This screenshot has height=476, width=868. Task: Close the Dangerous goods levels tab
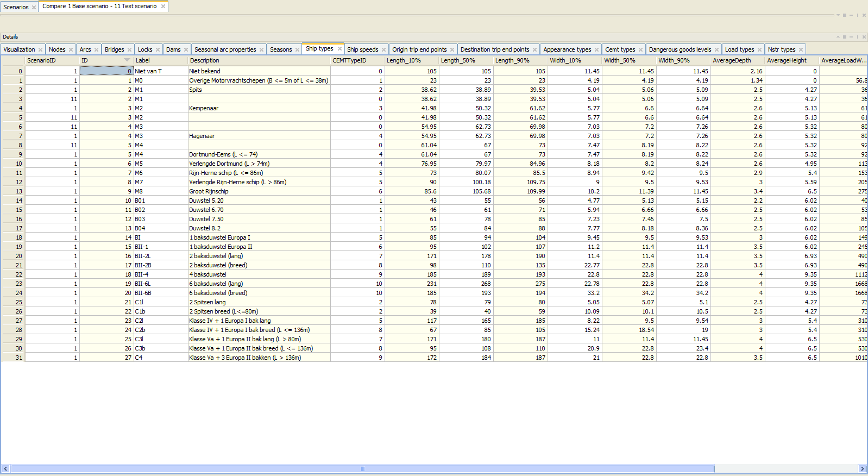(716, 49)
